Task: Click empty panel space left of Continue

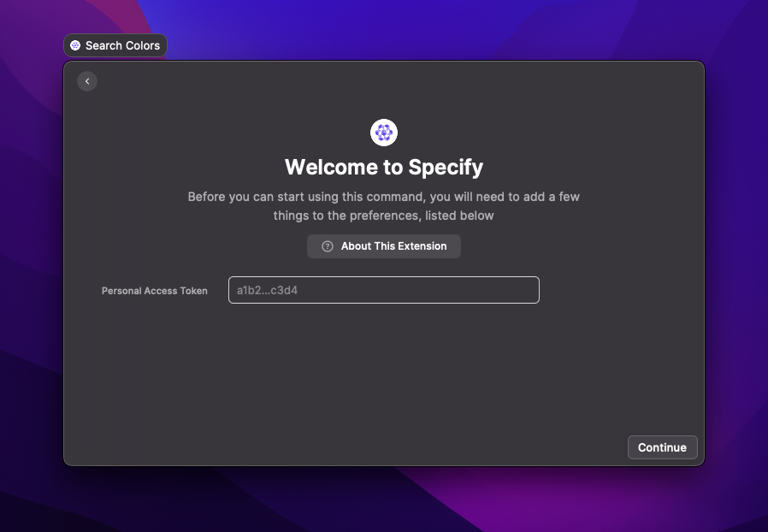Action: pos(428,447)
